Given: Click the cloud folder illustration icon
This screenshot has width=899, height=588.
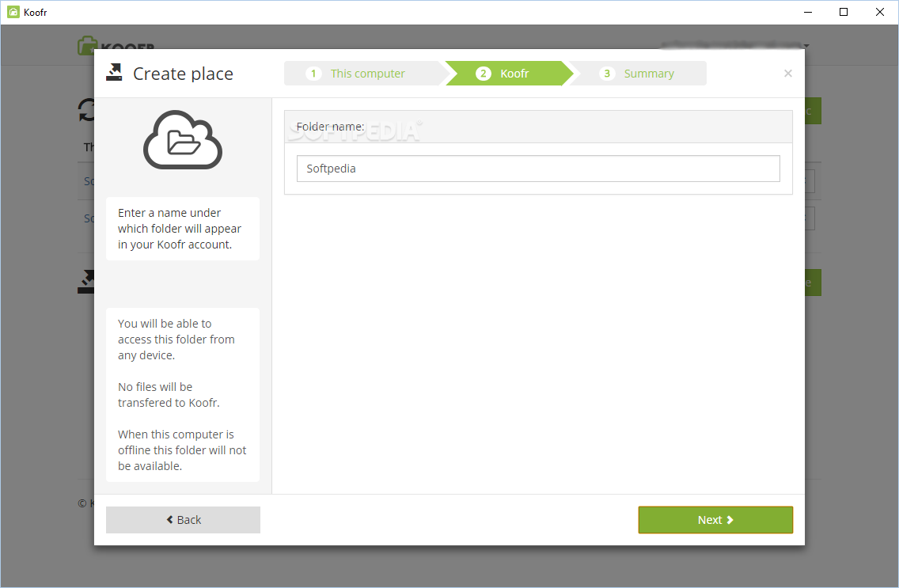Looking at the screenshot, I should pyautogui.click(x=183, y=140).
